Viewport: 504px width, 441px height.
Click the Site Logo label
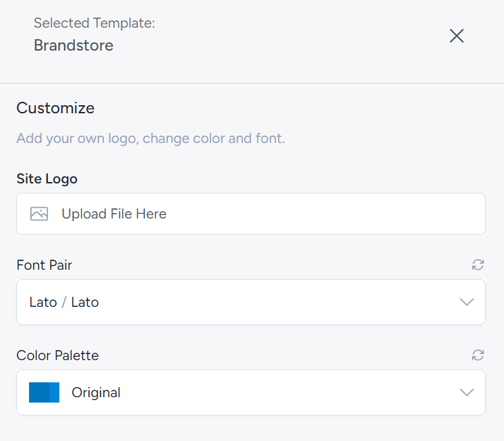tap(47, 179)
